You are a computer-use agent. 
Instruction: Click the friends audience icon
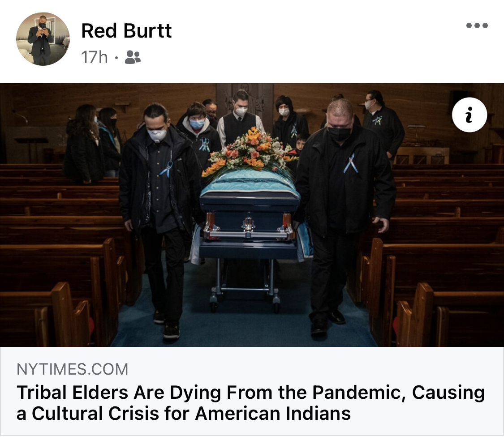[133, 57]
